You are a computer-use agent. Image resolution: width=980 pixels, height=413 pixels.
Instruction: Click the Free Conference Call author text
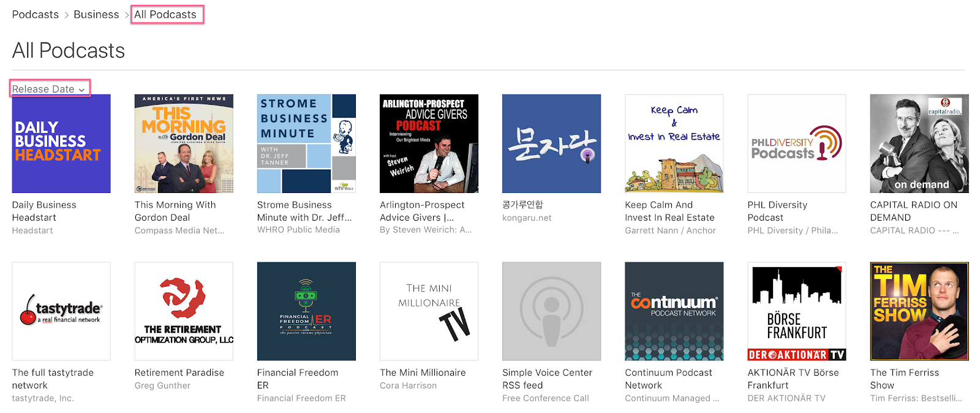click(545, 398)
